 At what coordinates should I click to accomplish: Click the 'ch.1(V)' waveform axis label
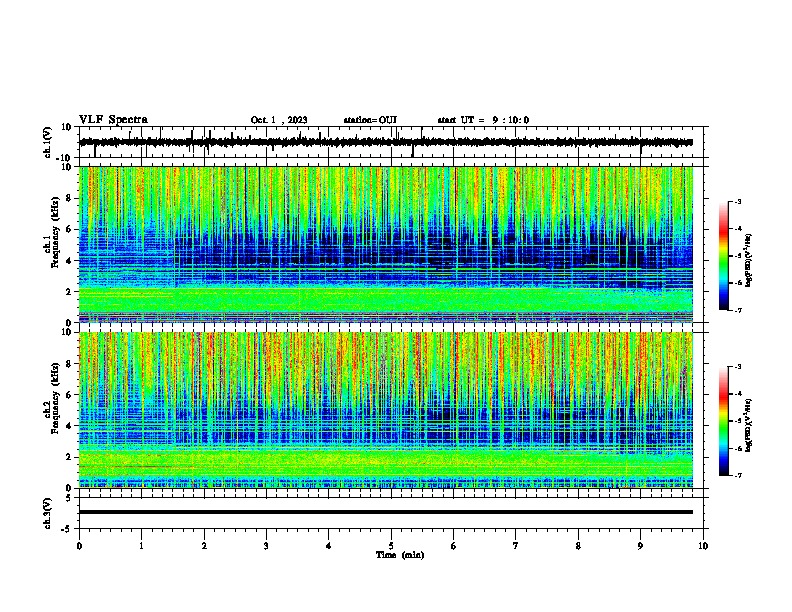(48, 142)
